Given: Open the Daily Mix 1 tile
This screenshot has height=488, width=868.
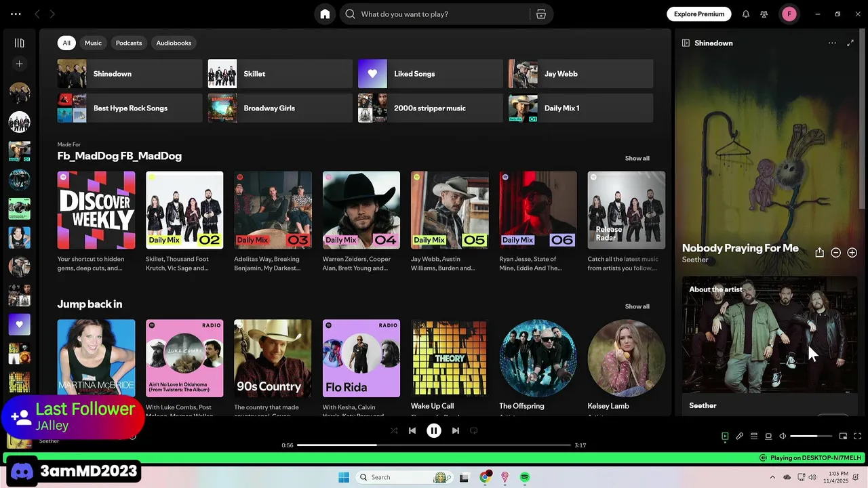Looking at the screenshot, I should point(581,108).
